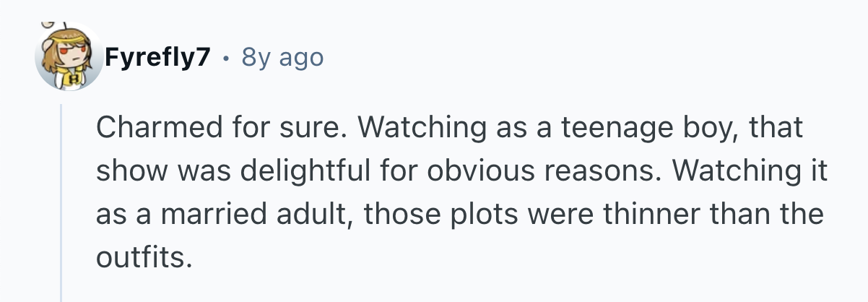Click the separator dot before the timestamp
The width and height of the screenshot is (868, 302).
point(227,58)
